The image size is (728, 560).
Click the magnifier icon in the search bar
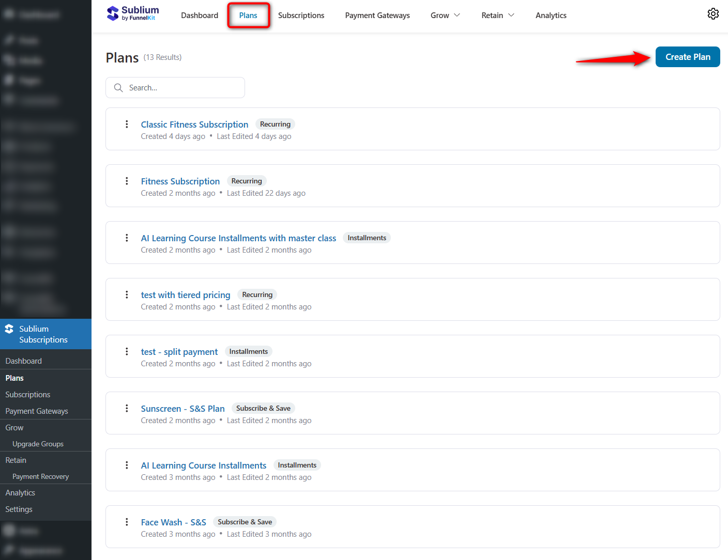pos(118,87)
